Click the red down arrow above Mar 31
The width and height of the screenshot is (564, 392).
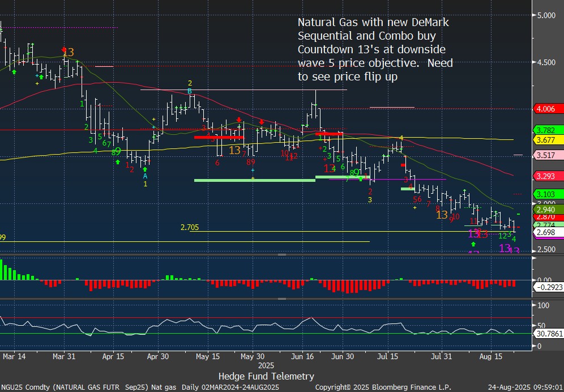pos(65,50)
